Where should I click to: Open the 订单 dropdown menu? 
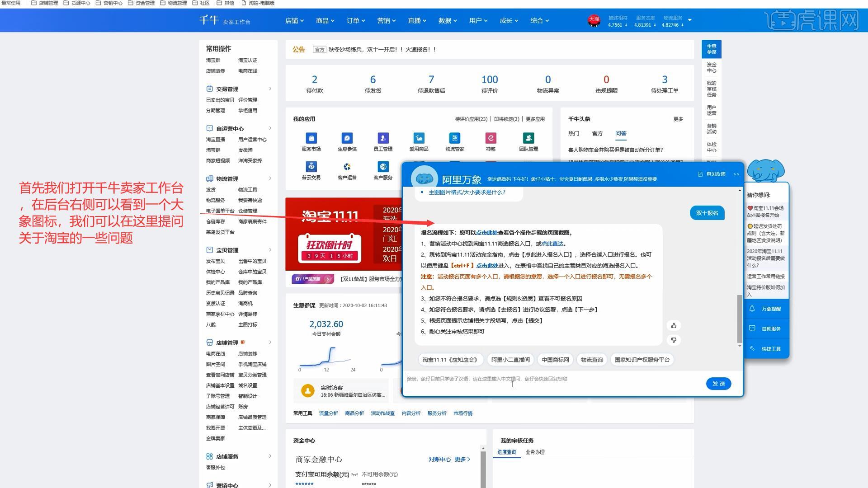[356, 20]
